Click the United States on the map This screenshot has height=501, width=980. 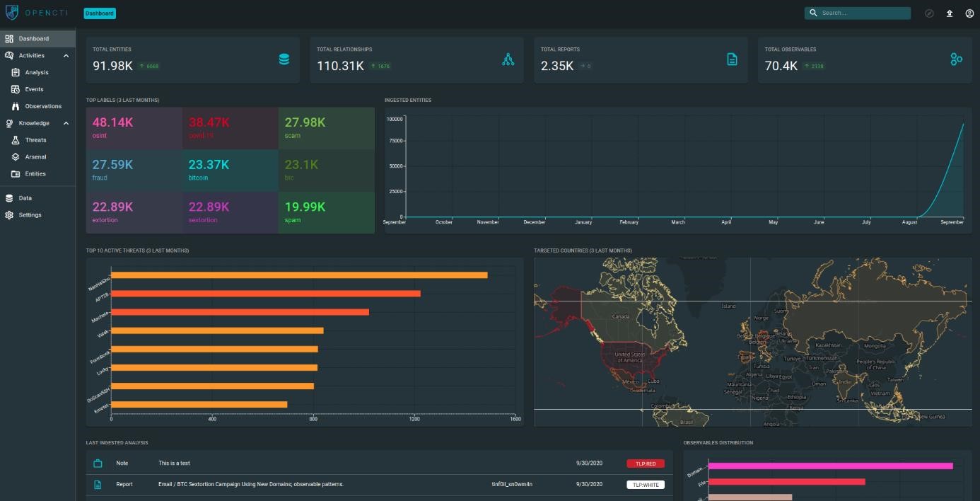[629, 357]
